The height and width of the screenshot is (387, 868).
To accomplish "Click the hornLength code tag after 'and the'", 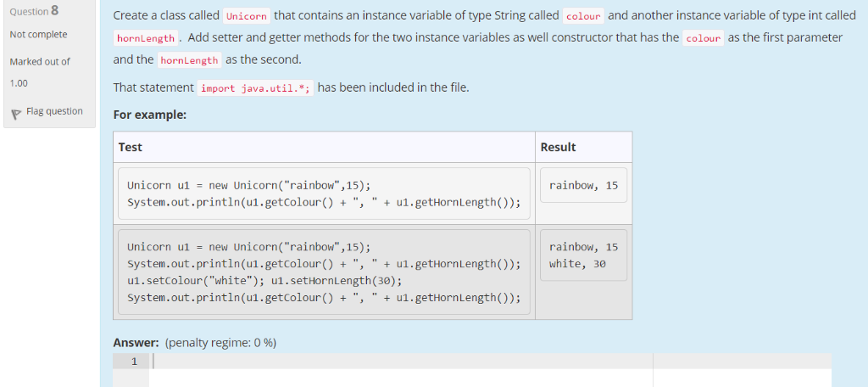I will [189, 60].
